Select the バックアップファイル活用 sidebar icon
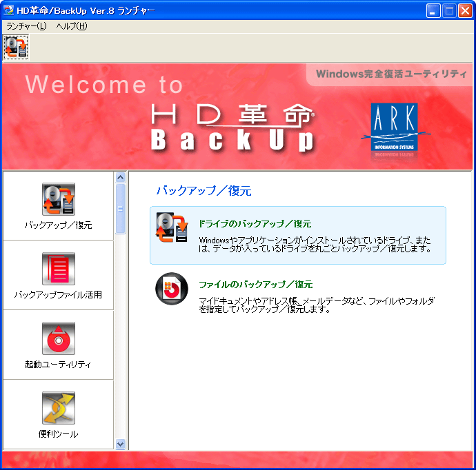The width and height of the screenshot is (476, 470). 59,269
